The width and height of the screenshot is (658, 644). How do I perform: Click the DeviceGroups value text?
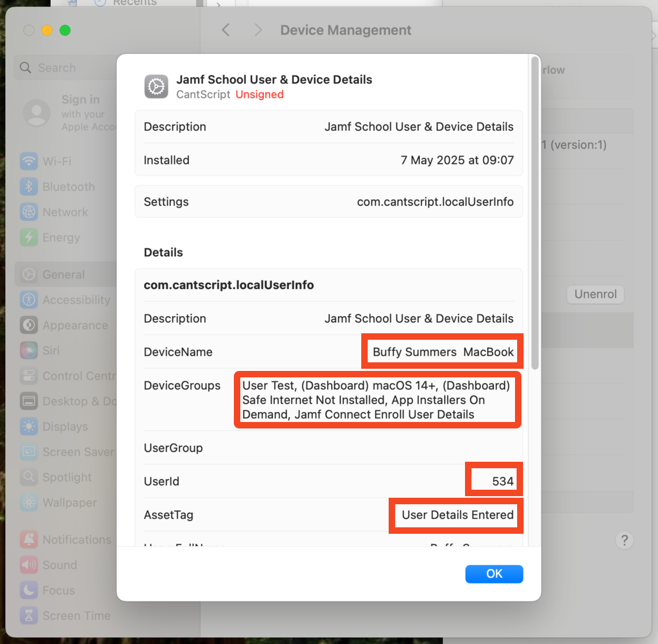(376, 400)
